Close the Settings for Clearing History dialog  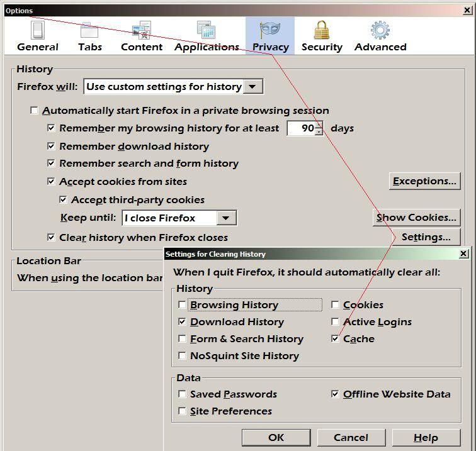tap(463, 253)
